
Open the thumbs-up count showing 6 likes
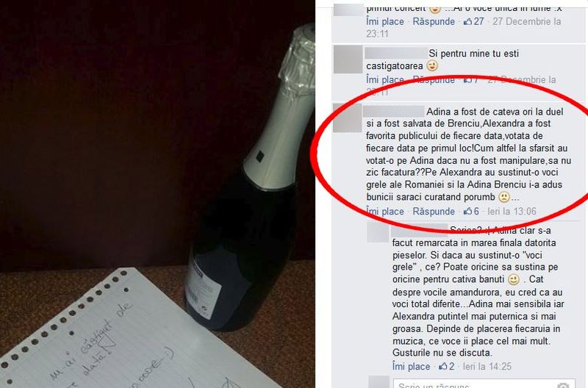coord(471,212)
